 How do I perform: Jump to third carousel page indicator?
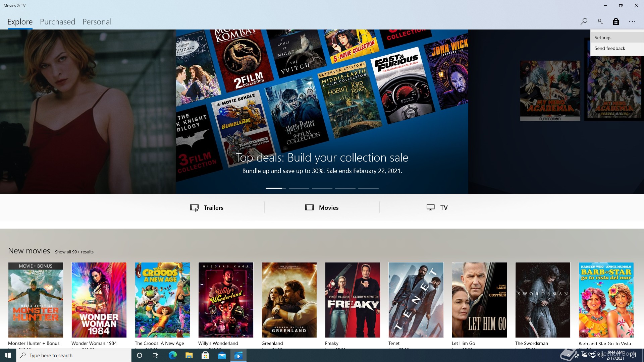322,188
